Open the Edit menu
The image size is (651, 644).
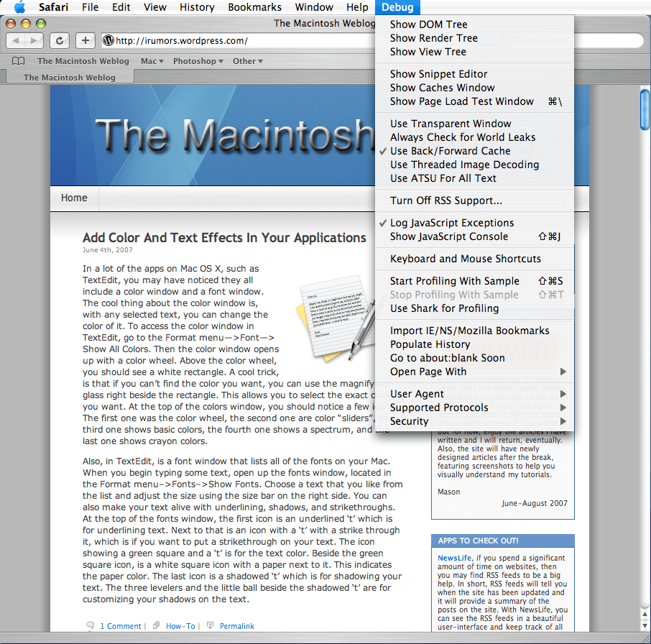(x=121, y=7)
